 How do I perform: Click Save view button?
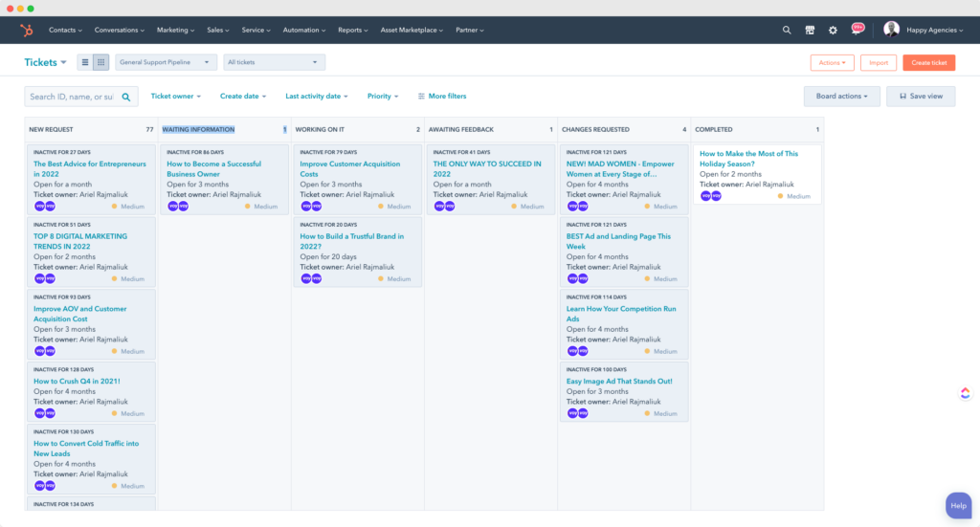coord(921,97)
